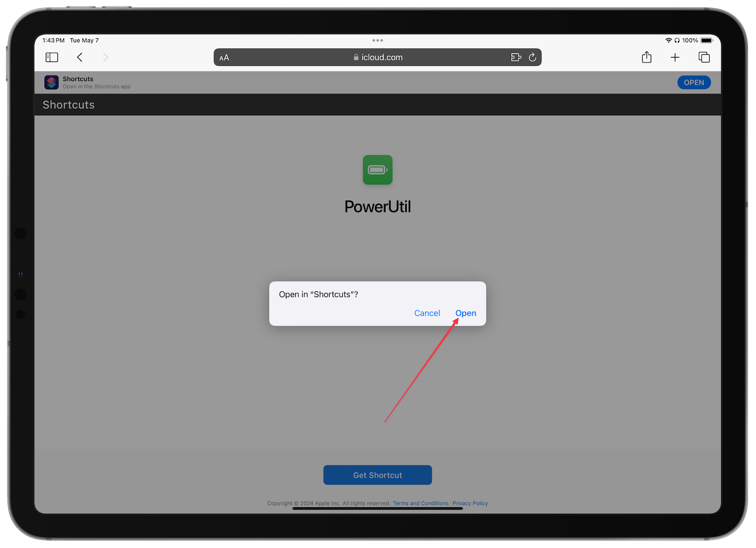Tap the three-dot multitasking menu
The height and width of the screenshot is (548, 756).
point(377,40)
